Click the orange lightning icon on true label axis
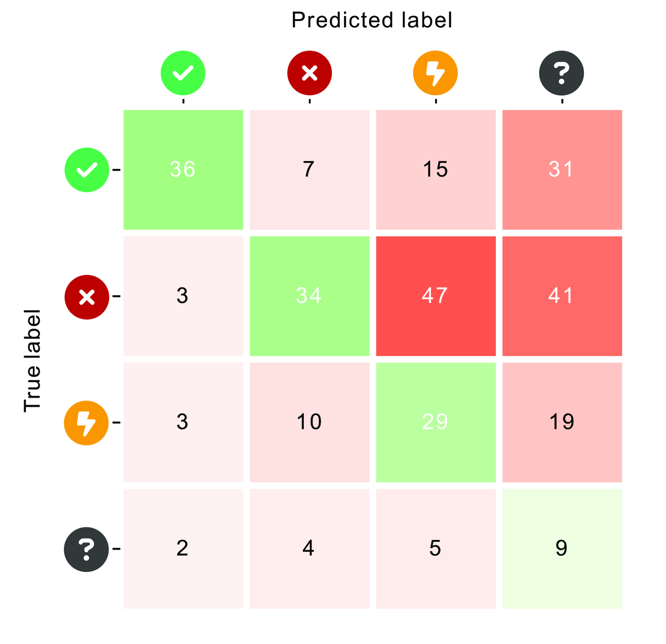The height and width of the screenshot is (644, 666). coord(87,423)
